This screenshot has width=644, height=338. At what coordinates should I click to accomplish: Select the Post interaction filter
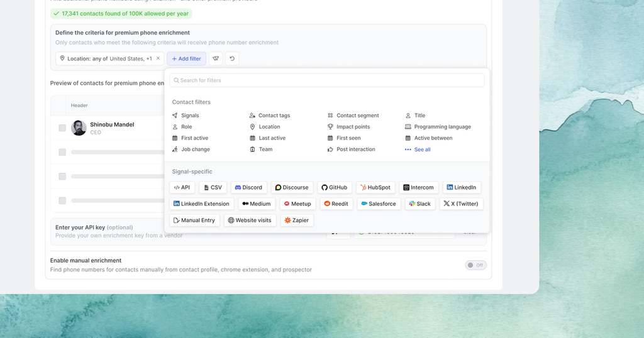pyautogui.click(x=351, y=150)
